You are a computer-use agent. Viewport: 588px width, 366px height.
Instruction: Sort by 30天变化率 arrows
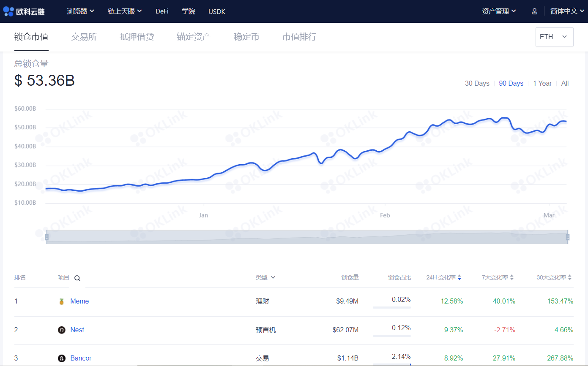(x=570, y=277)
